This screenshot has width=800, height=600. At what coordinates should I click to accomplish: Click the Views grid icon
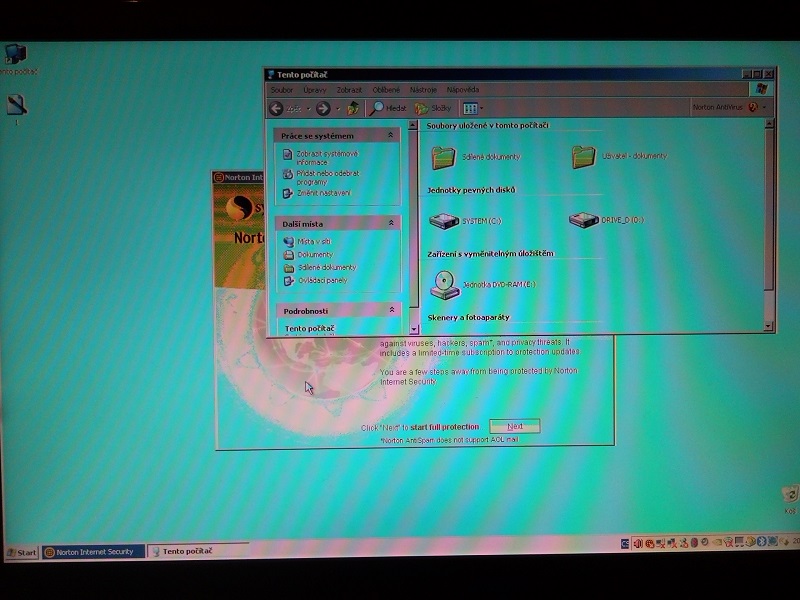pyautogui.click(x=470, y=108)
